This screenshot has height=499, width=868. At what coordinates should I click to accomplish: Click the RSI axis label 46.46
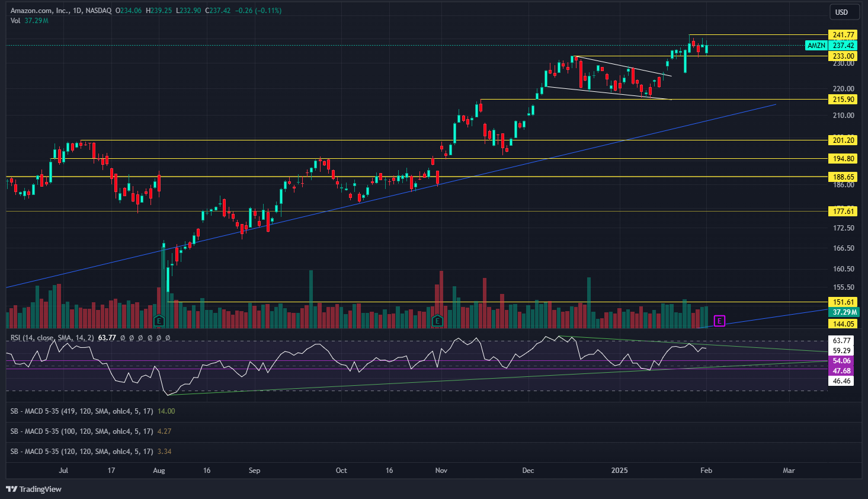coord(841,381)
